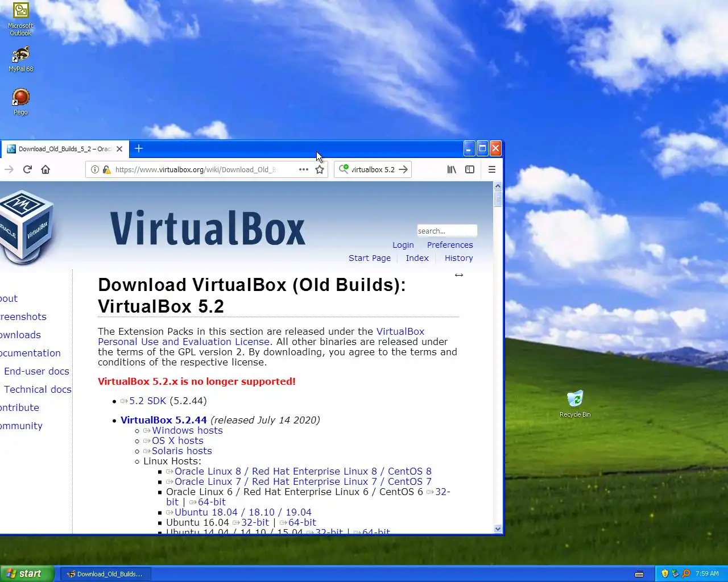Open Screenshots in the left sidebar

(x=23, y=317)
